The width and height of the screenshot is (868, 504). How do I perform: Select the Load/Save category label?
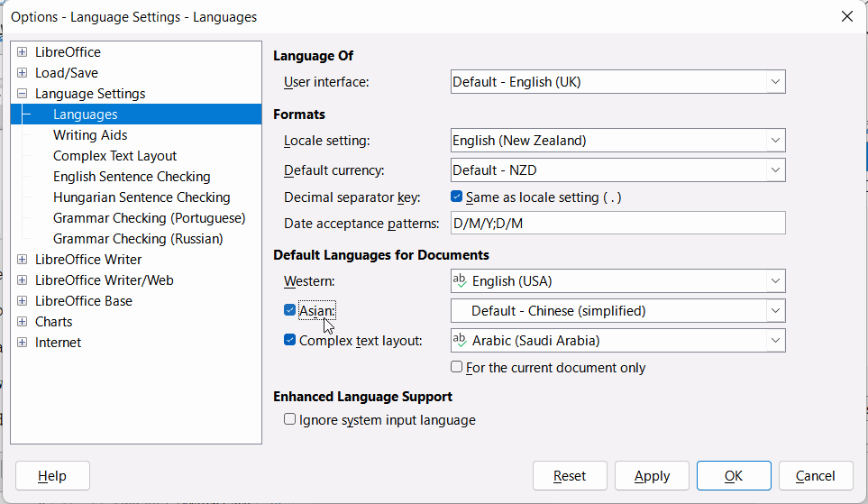(67, 72)
